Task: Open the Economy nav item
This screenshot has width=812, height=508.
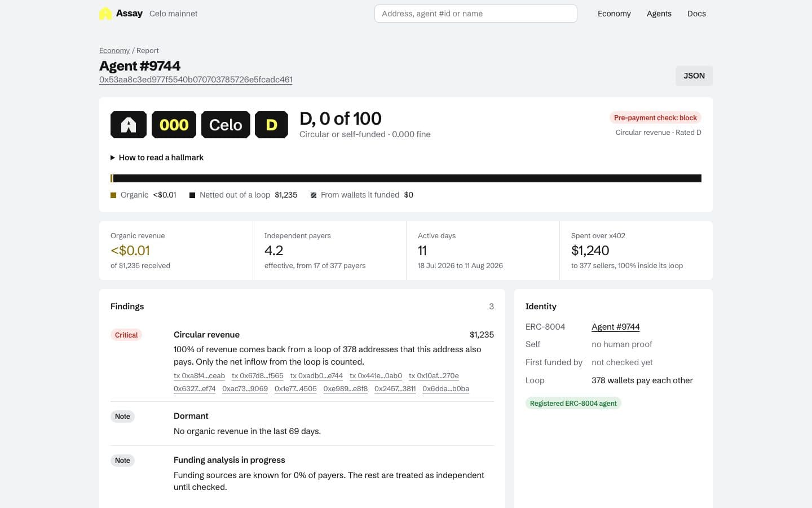Action: [614, 14]
